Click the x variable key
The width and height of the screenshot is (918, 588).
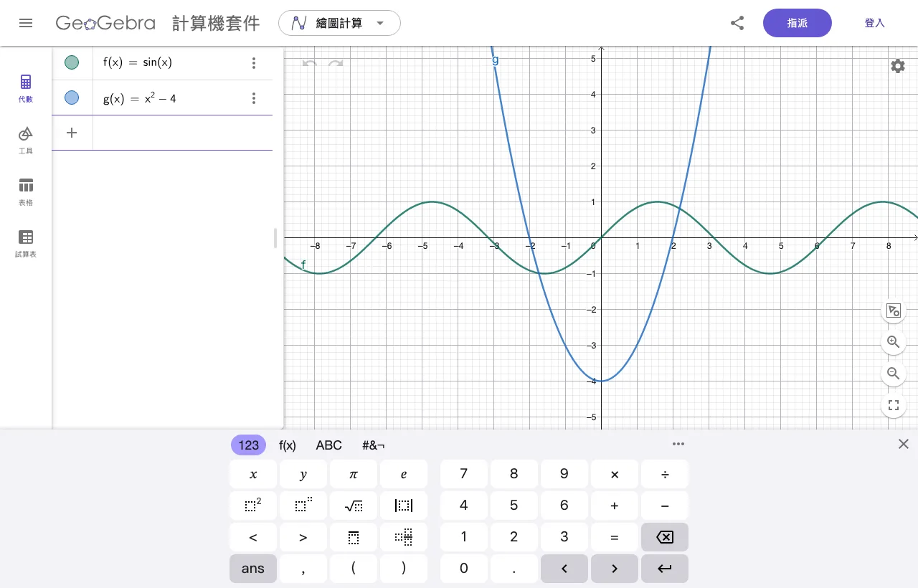click(x=253, y=474)
